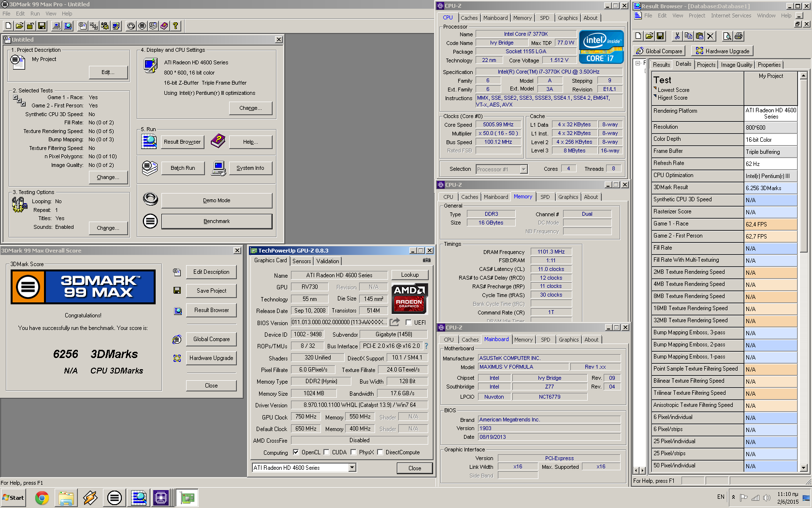Click Batch Run button
The image size is (812, 508).
(183, 168)
